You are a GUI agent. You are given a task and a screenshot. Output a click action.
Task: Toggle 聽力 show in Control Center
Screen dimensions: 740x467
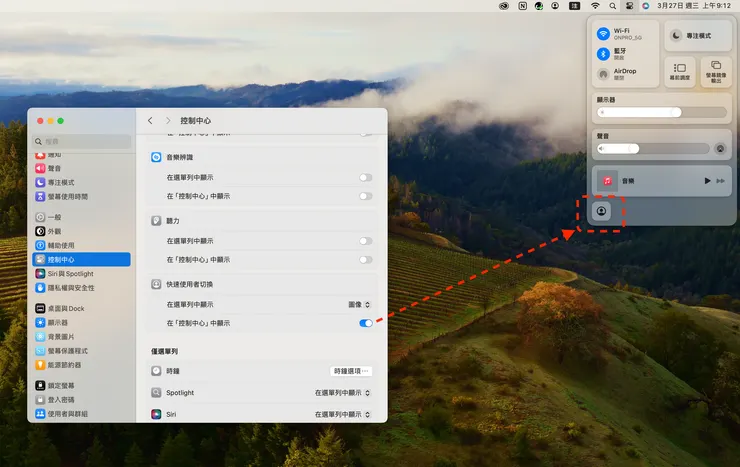point(366,260)
